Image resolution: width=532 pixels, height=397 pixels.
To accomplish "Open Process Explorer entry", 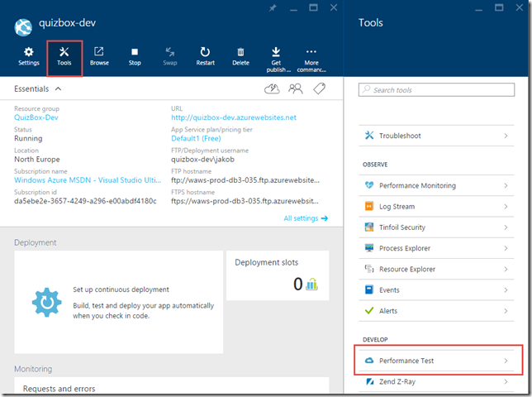I will (436, 248).
